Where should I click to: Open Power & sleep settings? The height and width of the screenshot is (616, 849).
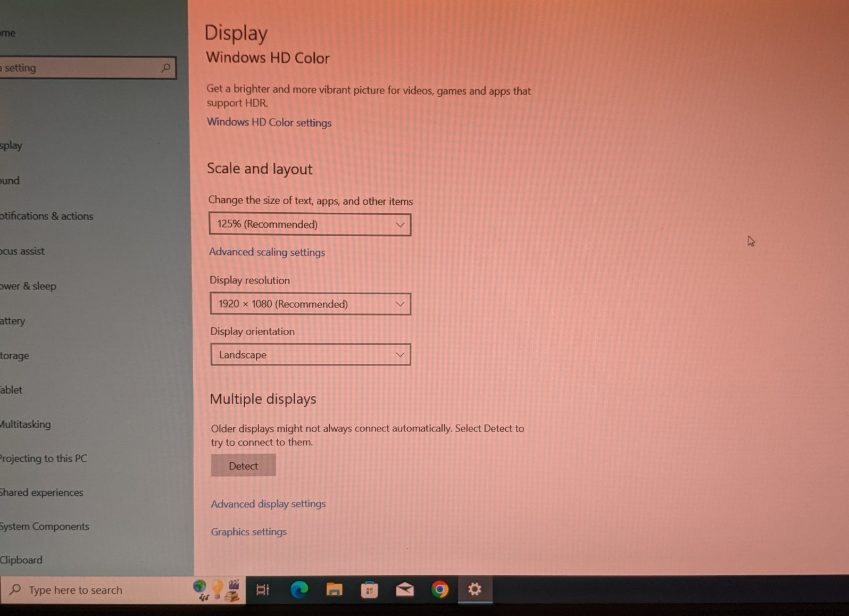coord(28,286)
